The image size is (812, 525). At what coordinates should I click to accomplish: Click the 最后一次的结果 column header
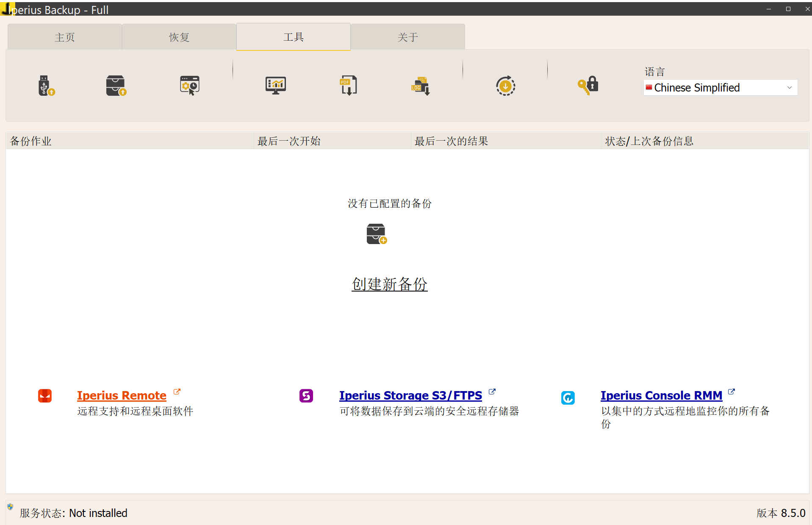click(x=506, y=141)
